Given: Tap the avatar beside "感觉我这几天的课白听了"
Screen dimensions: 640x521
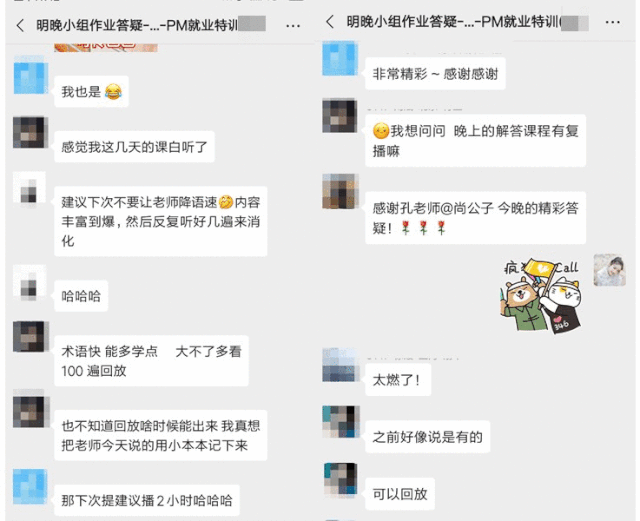Looking at the screenshot, I should coord(30,132).
